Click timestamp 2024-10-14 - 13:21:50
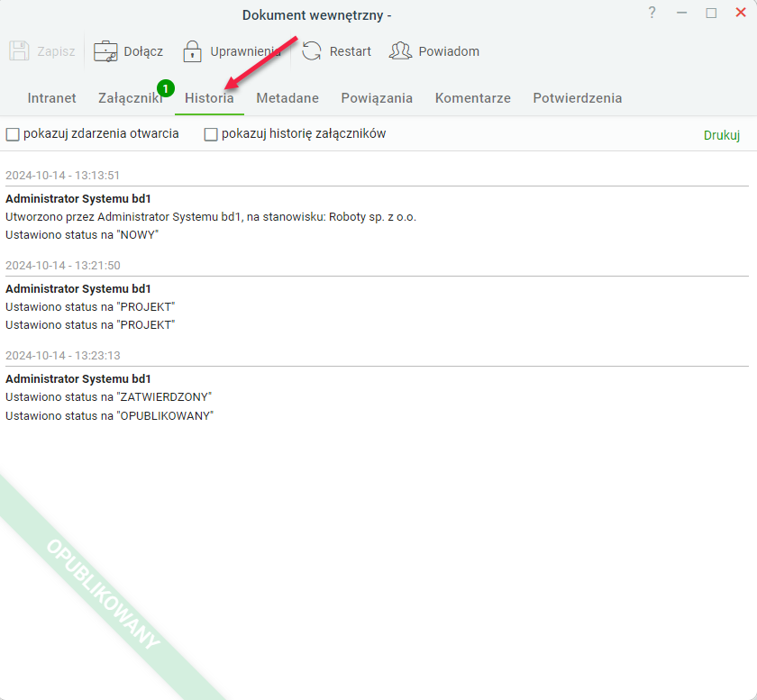Image resolution: width=757 pixels, height=700 pixels. point(63,266)
